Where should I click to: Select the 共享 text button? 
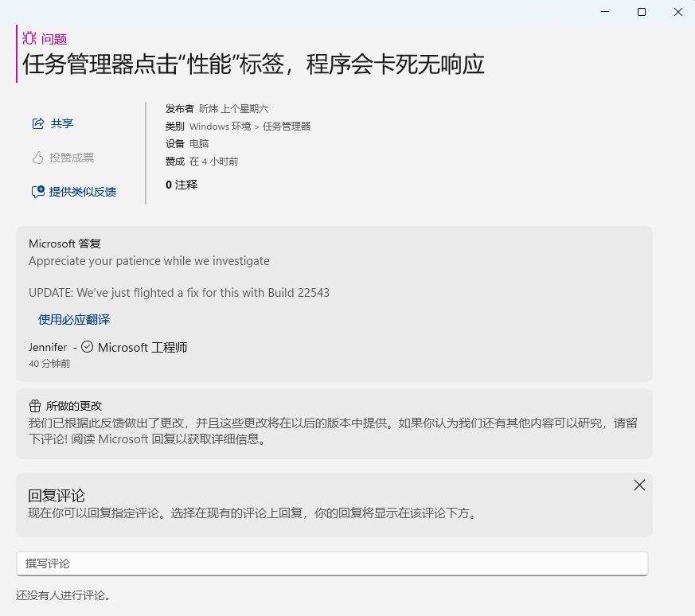click(62, 123)
